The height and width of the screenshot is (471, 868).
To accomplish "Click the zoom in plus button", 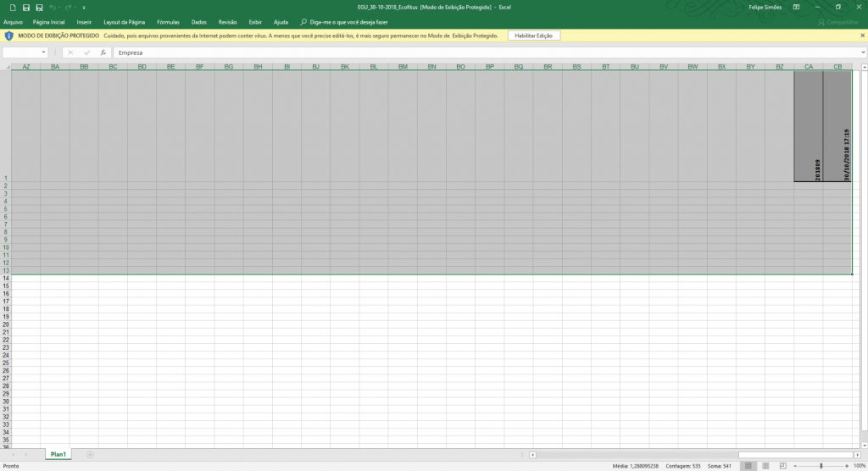I will coord(847,466).
